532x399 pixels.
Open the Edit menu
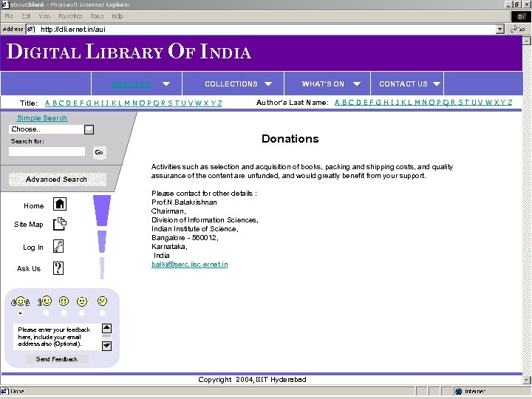pos(26,16)
